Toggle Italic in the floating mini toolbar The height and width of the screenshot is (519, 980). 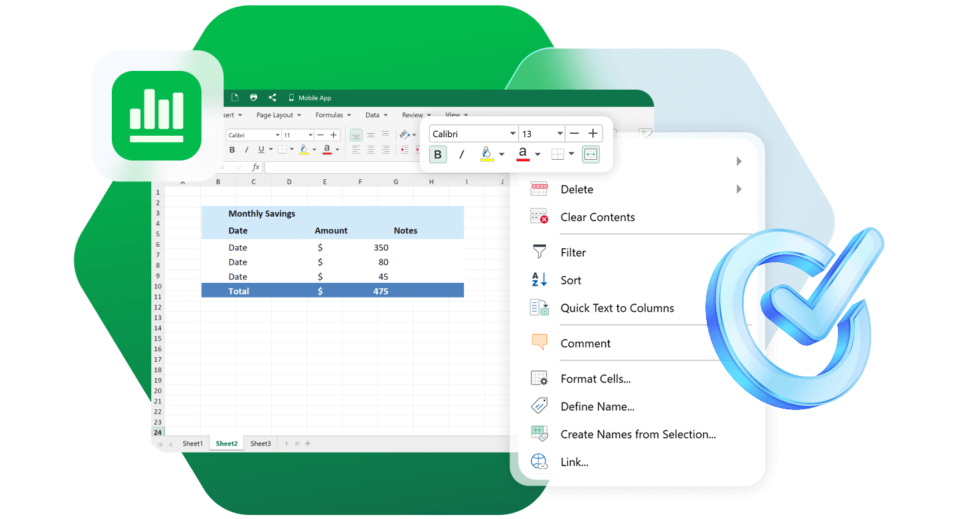461,154
